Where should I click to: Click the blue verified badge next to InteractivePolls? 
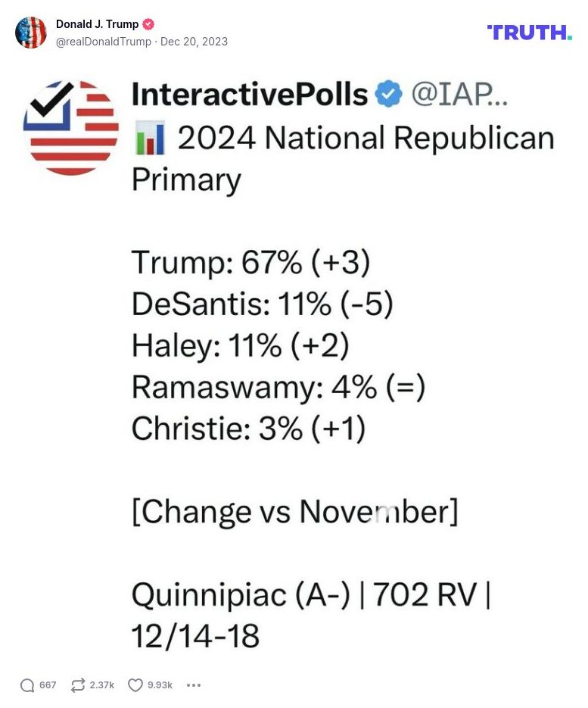tap(390, 95)
